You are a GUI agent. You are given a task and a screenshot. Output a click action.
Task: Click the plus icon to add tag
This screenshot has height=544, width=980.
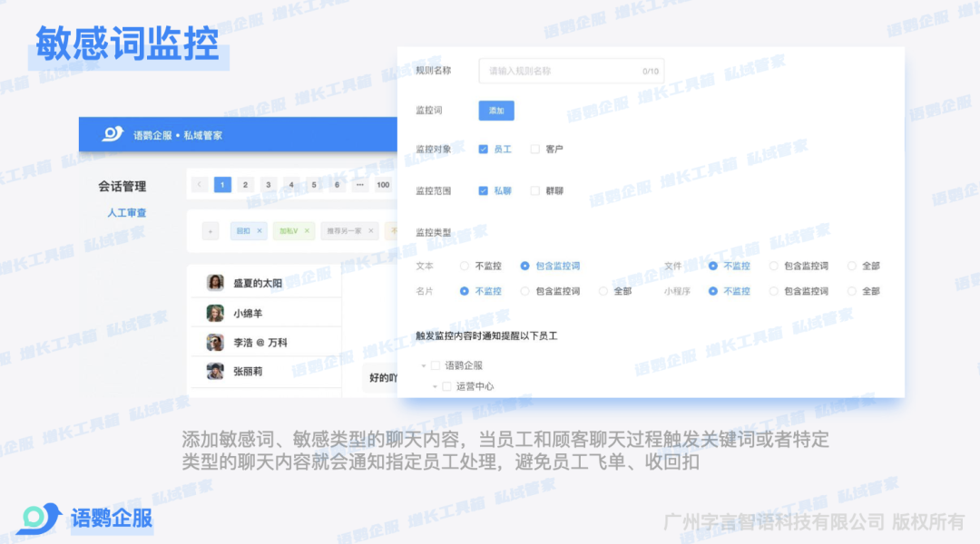pyautogui.click(x=210, y=231)
